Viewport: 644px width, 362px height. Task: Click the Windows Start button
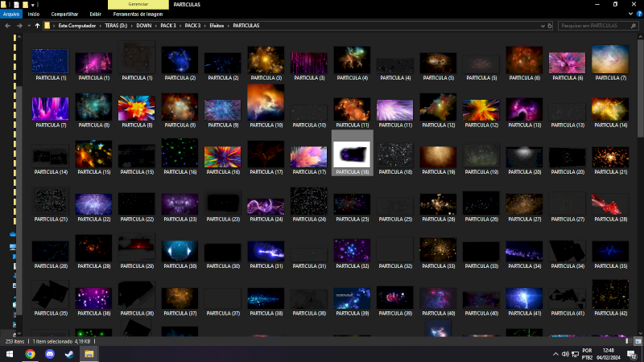pos(9,353)
